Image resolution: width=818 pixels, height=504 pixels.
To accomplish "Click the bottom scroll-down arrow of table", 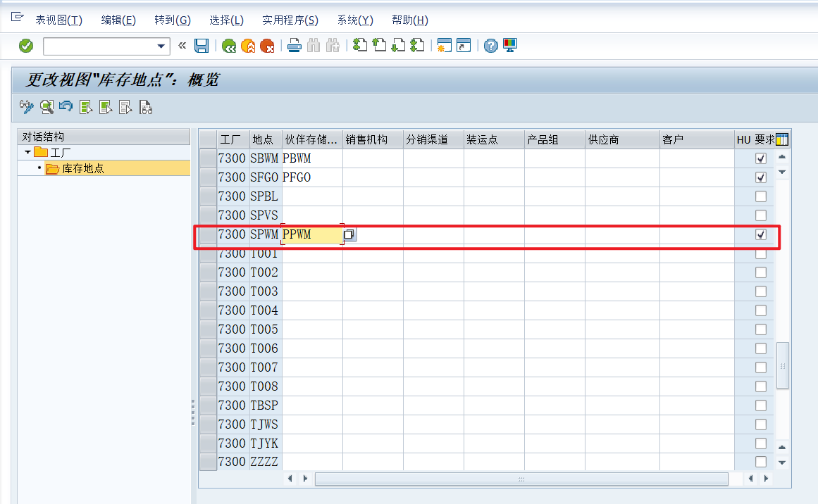I will [x=782, y=462].
